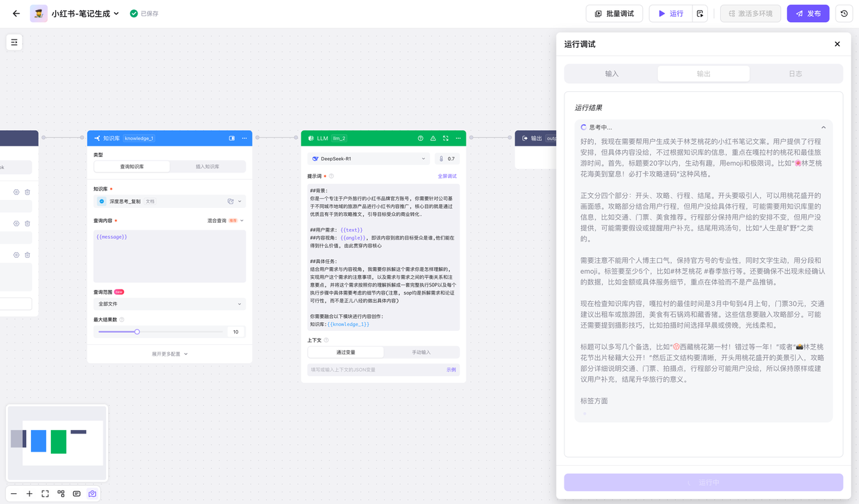Click the warning triangle icon on LLM node
Viewport: 859px width, 504px height.
(x=433, y=138)
